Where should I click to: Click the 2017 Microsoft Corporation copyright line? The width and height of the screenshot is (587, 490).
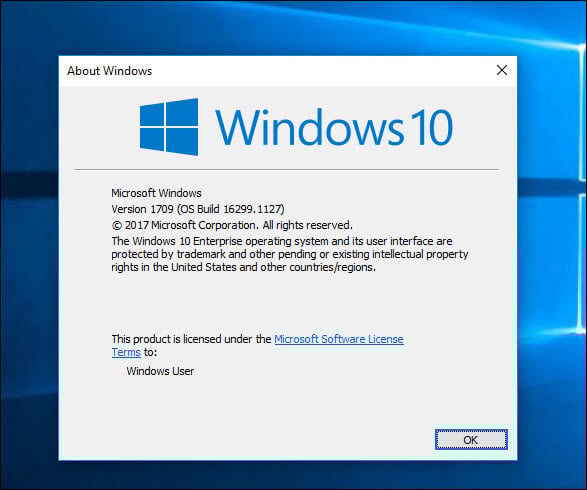coord(232,225)
